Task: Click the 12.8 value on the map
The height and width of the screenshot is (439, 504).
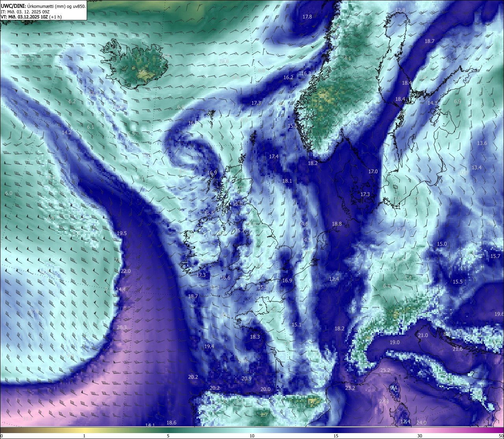Action: click(400, 10)
